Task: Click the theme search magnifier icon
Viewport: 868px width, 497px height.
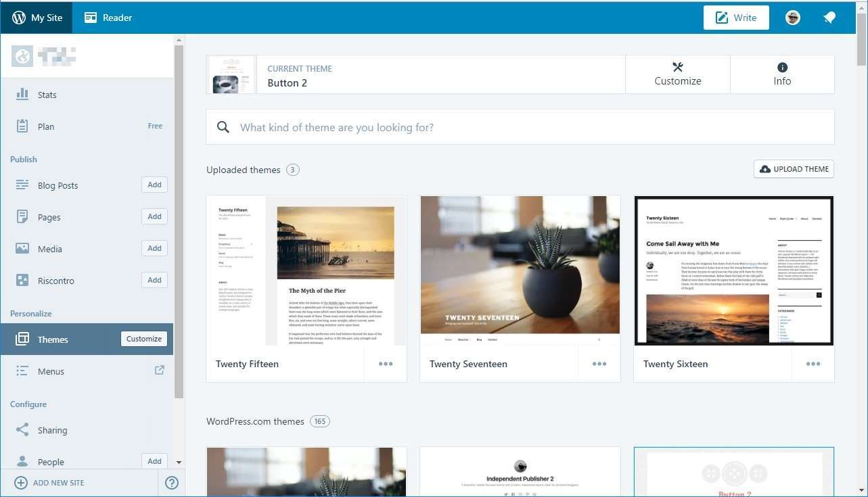Action: tap(223, 127)
